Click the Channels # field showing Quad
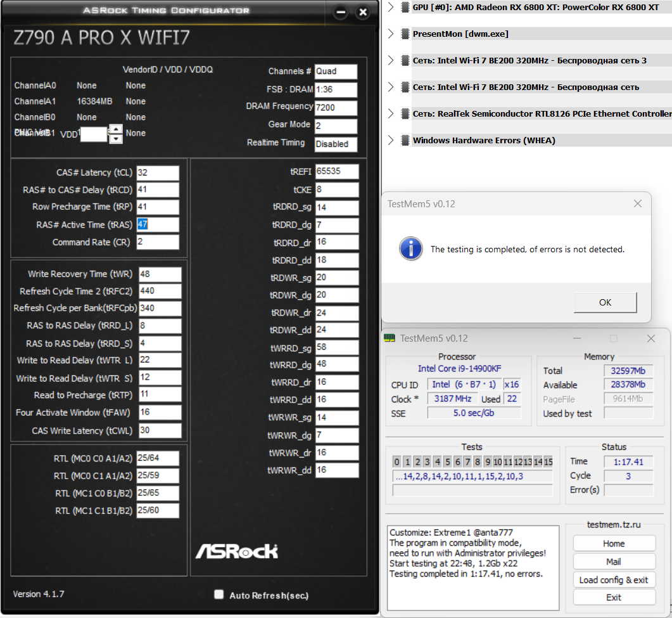This screenshot has height=618, width=672. (x=336, y=71)
